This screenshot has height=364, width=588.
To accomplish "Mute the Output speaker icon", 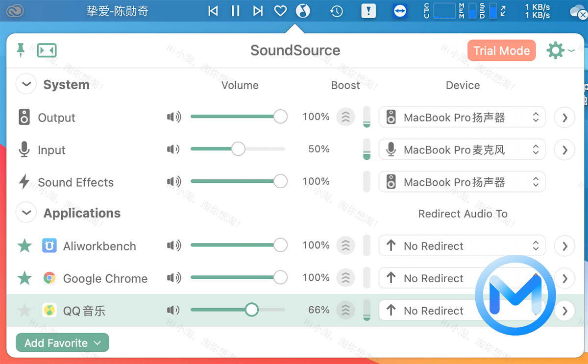I will (174, 117).
